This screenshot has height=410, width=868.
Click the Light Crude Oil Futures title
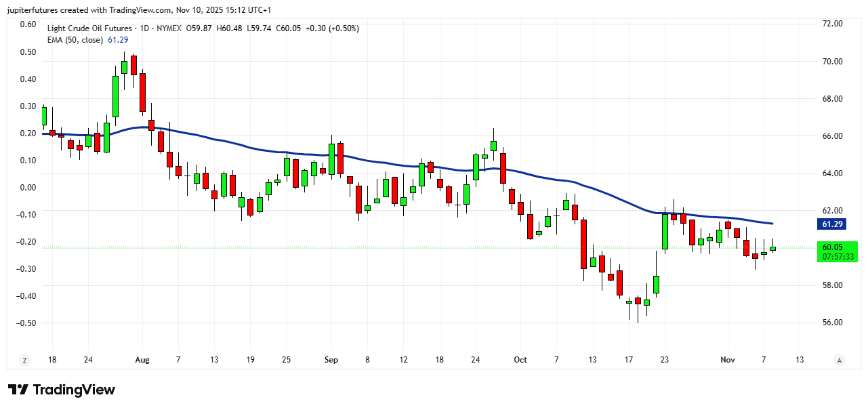pos(89,28)
